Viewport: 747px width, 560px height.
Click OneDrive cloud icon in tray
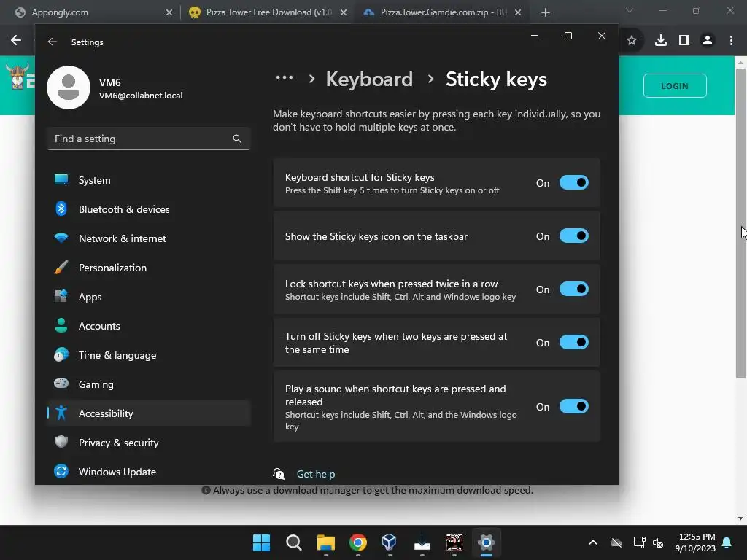[616, 542]
